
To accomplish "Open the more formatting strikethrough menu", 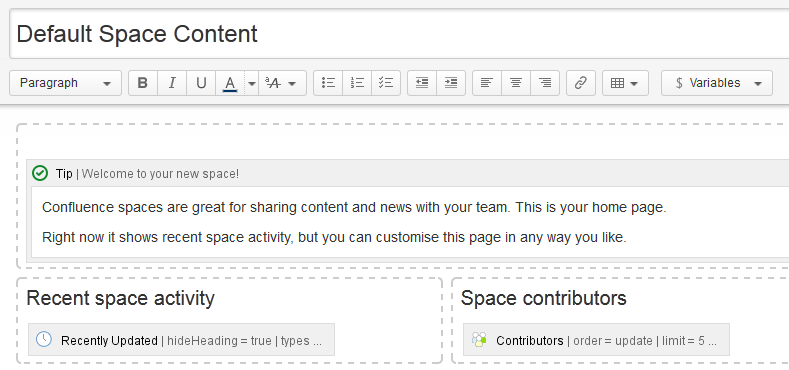I will (x=282, y=83).
